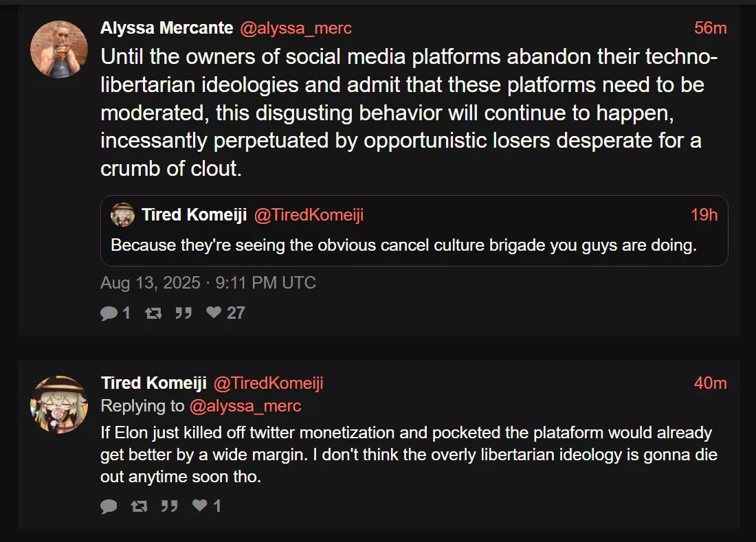Like Tired Komeiji's reply with heart icon
Image resolution: width=756 pixels, height=542 pixels.
click(199, 505)
